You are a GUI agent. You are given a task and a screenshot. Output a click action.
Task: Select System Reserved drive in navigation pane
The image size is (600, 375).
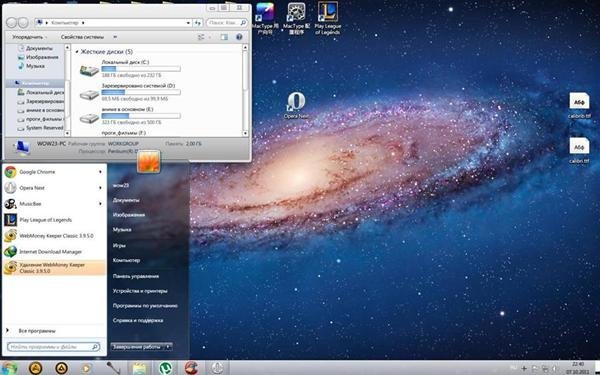40,128
